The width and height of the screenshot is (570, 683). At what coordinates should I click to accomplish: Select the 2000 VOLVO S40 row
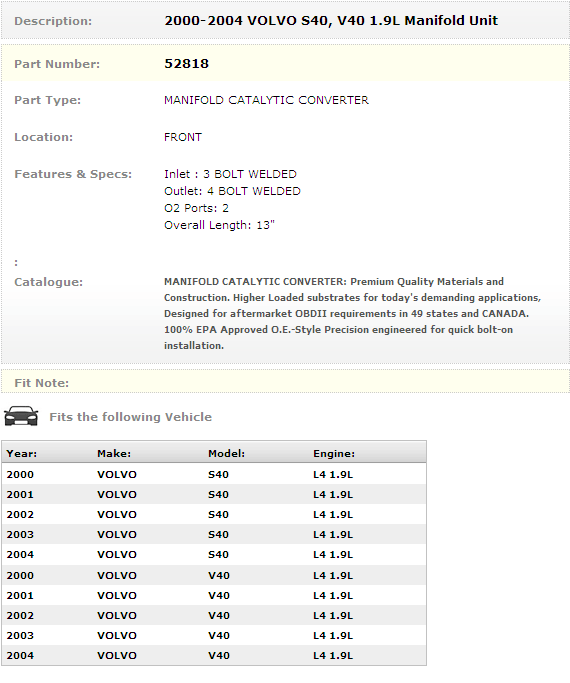point(214,474)
